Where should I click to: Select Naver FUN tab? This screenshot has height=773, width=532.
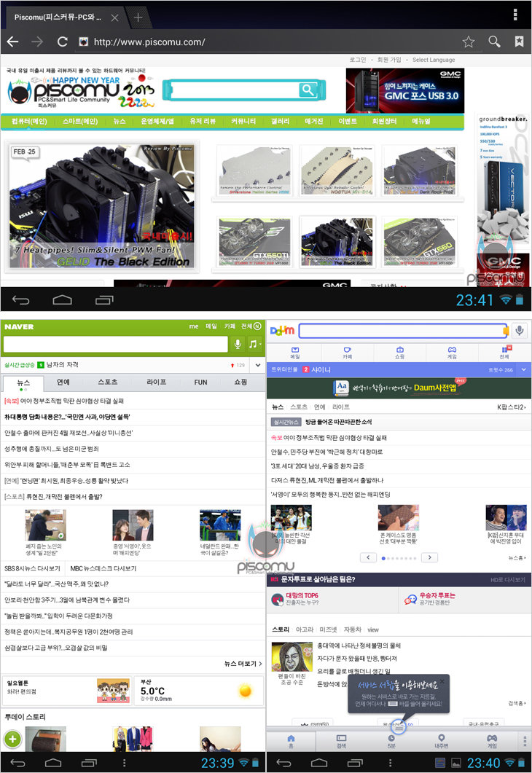point(200,382)
